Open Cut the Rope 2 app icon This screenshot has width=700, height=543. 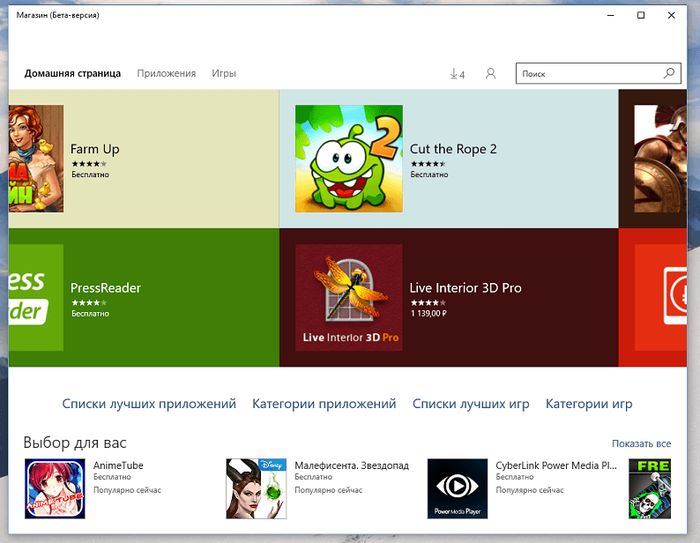[x=348, y=159]
